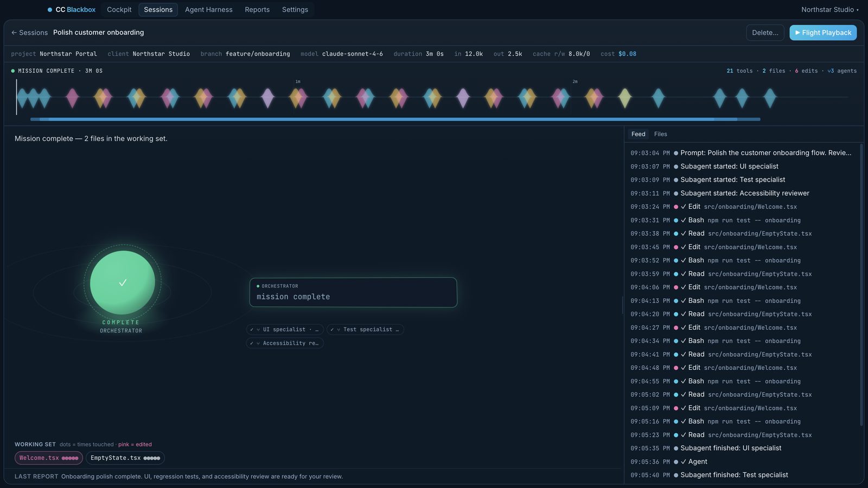Click the green Mission Complete status dot

(13, 71)
